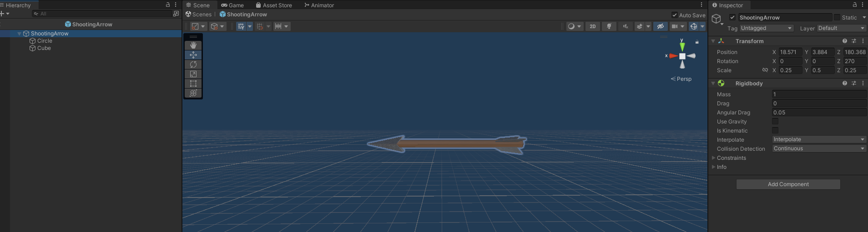Click the scene gizmo center cube
Image resolution: width=868 pixels, height=232 pixels.
pyautogui.click(x=682, y=56)
